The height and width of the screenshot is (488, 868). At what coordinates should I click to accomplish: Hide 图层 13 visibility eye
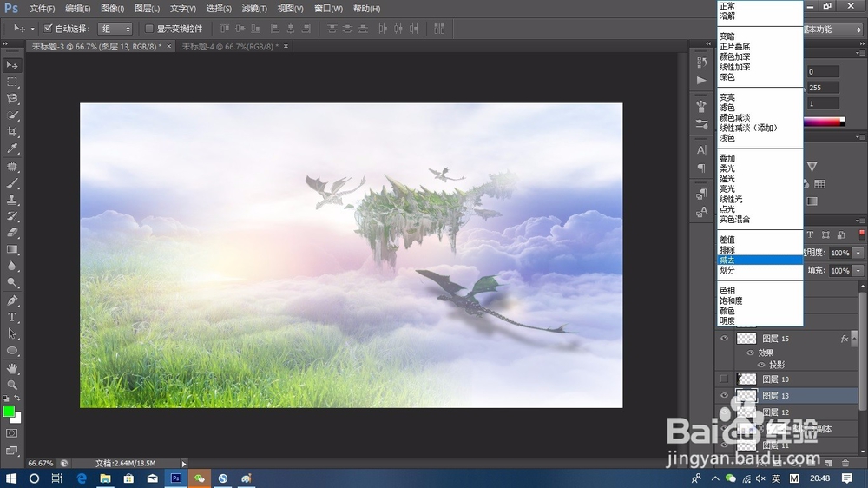(x=724, y=395)
